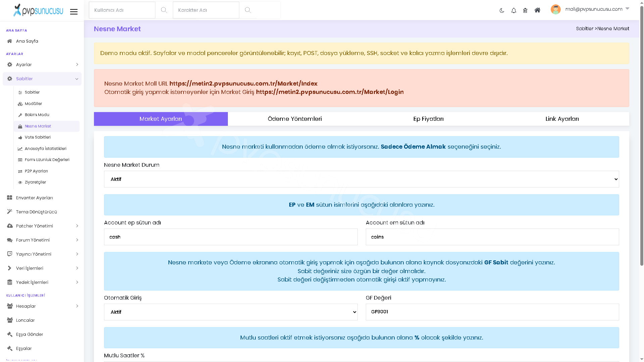644x362 pixels.
Task: Open the notifications bell icon
Action: tap(513, 10)
